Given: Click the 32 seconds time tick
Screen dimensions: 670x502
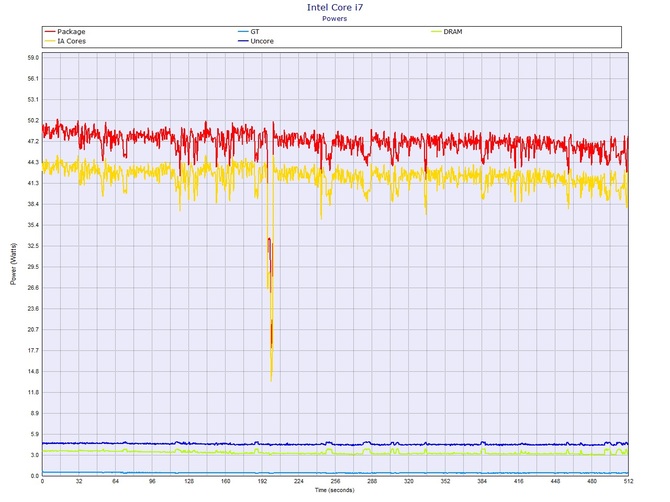Looking at the screenshot, I should click(79, 481).
